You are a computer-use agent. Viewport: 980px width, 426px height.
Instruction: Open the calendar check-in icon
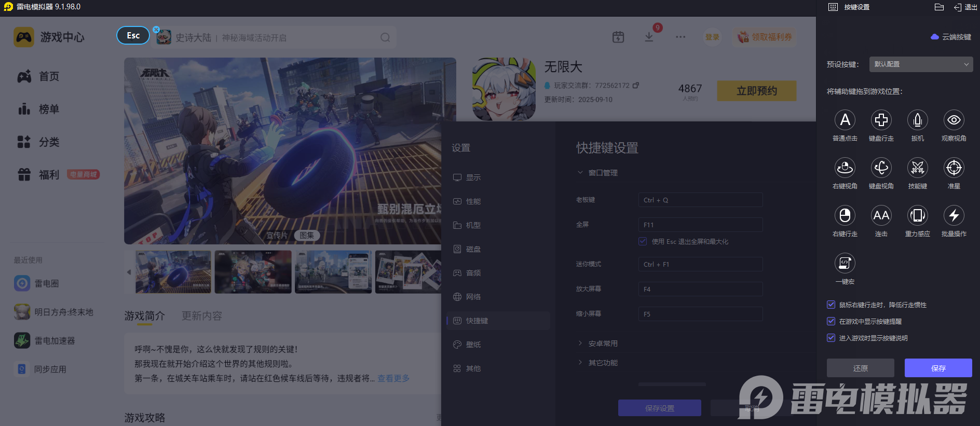[x=618, y=37]
